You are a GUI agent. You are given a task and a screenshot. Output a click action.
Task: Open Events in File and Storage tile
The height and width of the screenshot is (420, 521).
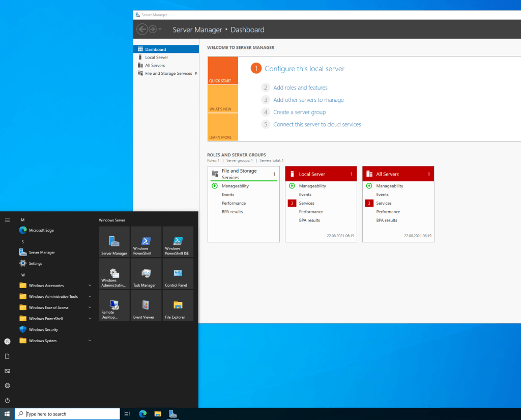[227, 194]
